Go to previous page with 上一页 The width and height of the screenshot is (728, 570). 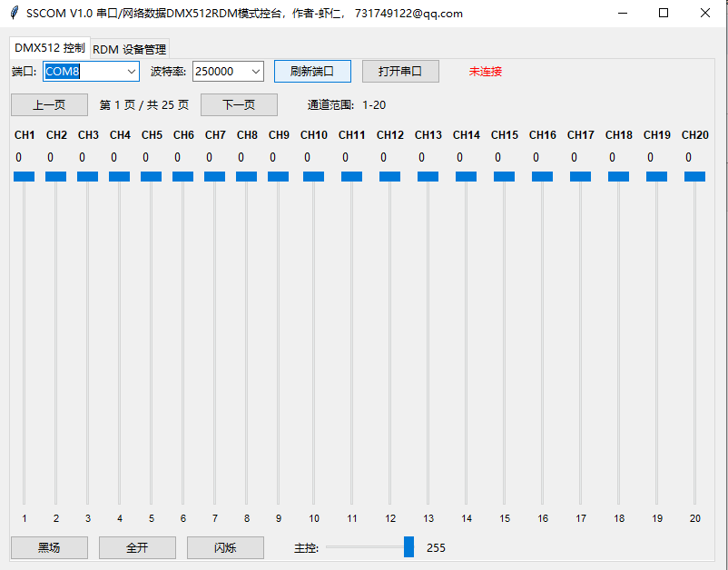[x=49, y=105]
